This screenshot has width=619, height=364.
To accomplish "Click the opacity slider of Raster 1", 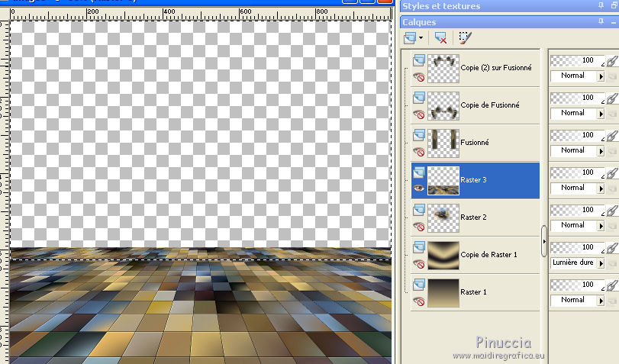I will (x=576, y=285).
